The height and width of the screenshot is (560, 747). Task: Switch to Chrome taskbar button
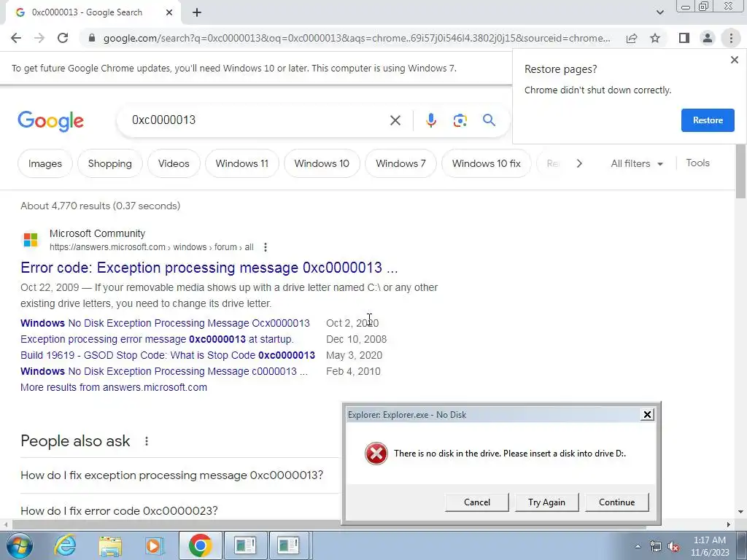200,545
